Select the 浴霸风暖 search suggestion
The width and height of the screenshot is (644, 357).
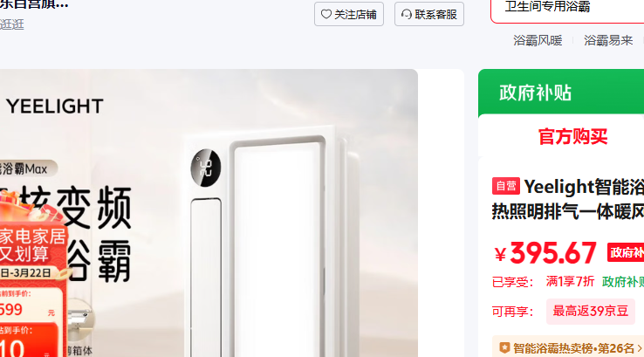click(x=538, y=40)
